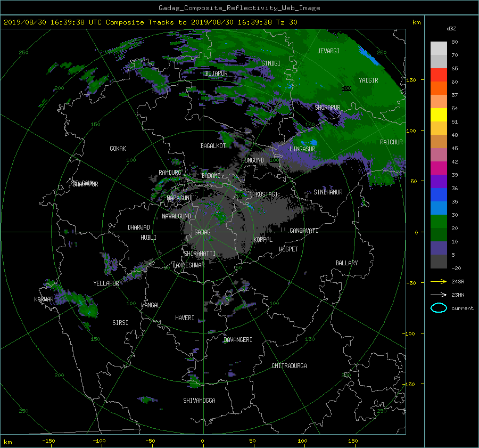Click the 23MN legend label

click(458, 295)
